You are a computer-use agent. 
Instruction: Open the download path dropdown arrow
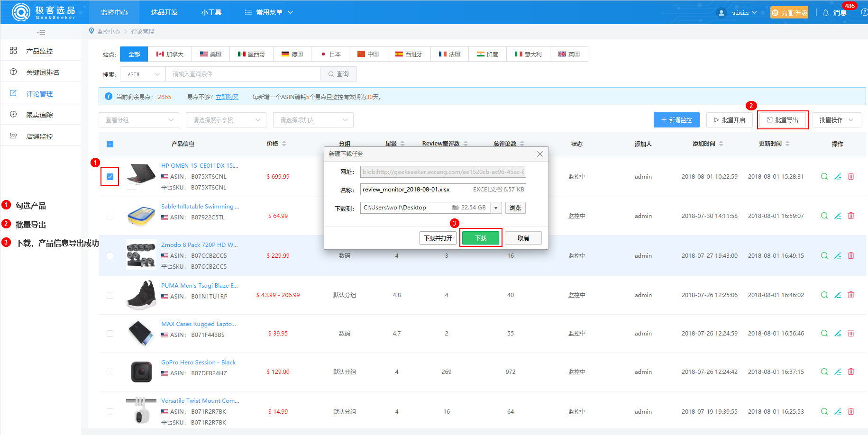pyautogui.click(x=496, y=208)
